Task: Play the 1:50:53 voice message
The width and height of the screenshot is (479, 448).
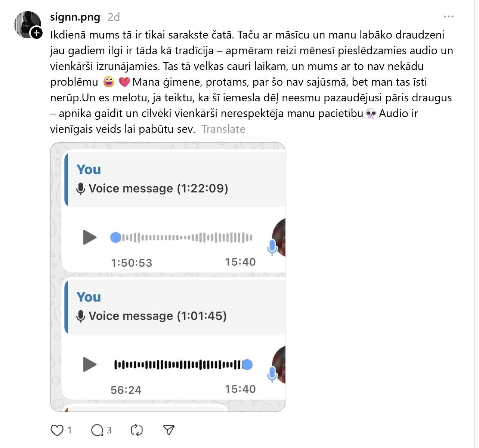Action: tap(90, 237)
